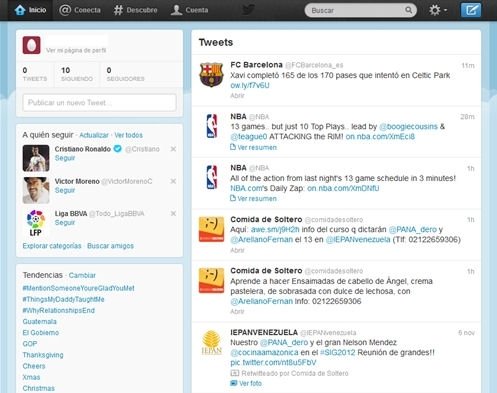Click Comida de Soltero avatar on curso tweet
The image size is (497, 393).
tap(211, 229)
